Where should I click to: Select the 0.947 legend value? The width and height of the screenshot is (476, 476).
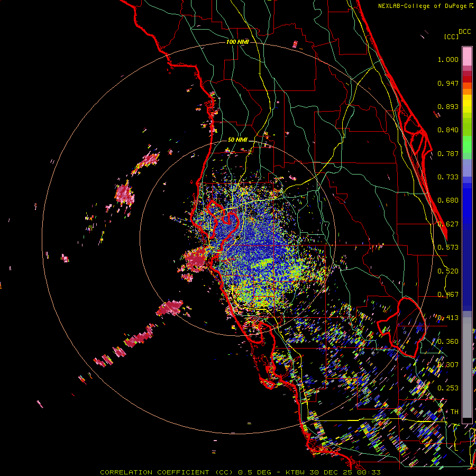pos(448,83)
